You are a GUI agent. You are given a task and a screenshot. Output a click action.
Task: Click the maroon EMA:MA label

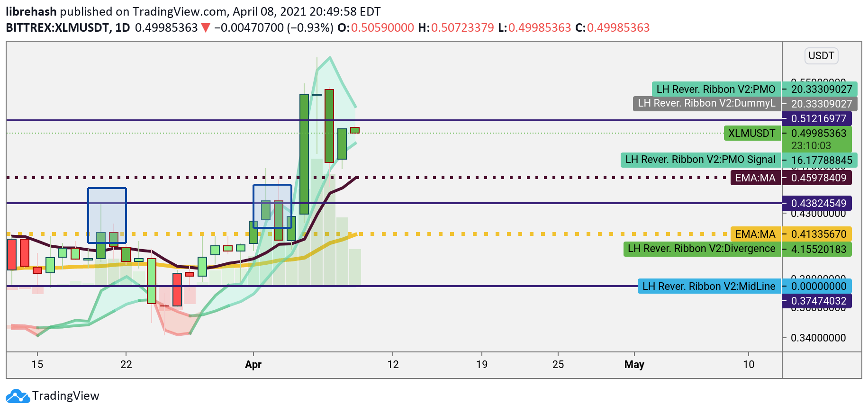(755, 178)
